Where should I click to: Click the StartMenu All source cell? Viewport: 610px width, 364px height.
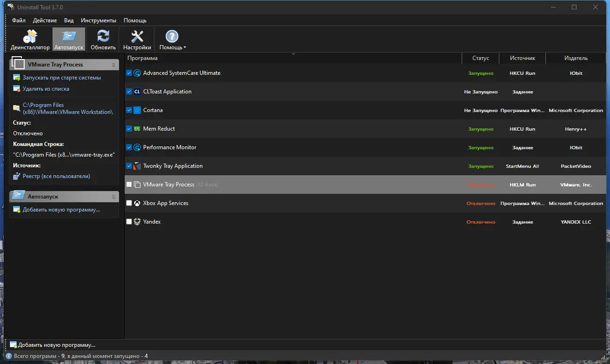[x=523, y=166]
